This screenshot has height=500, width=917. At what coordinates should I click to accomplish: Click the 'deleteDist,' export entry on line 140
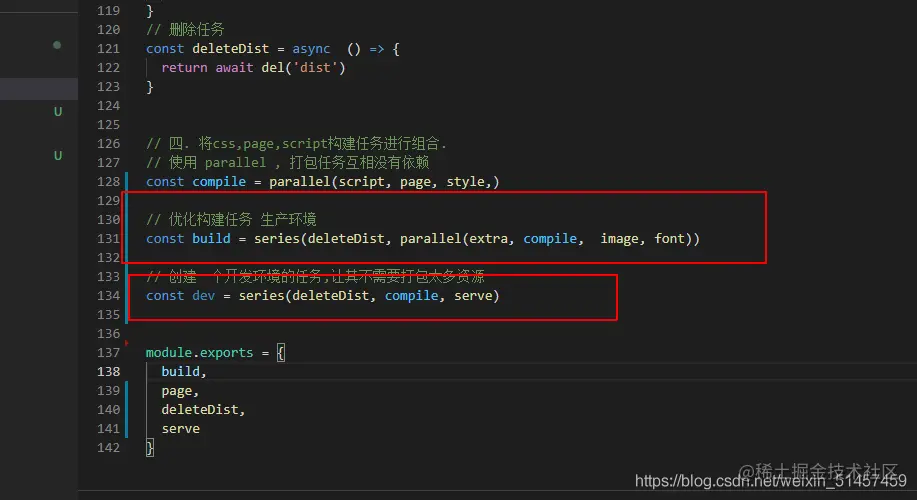(203, 409)
